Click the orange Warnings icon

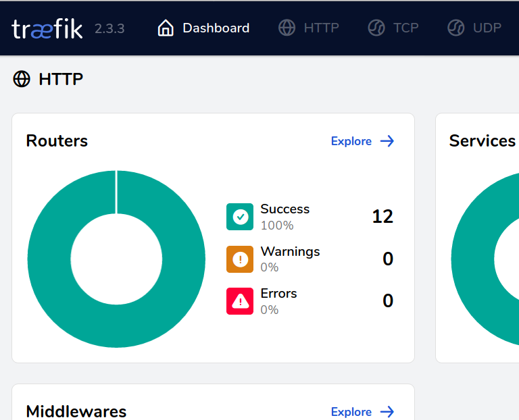(x=240, y=259)
